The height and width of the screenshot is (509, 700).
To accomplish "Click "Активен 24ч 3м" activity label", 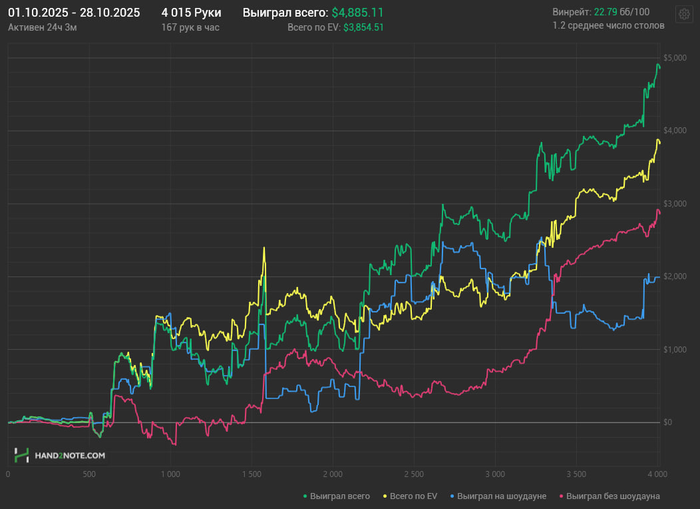I will 40,27.
